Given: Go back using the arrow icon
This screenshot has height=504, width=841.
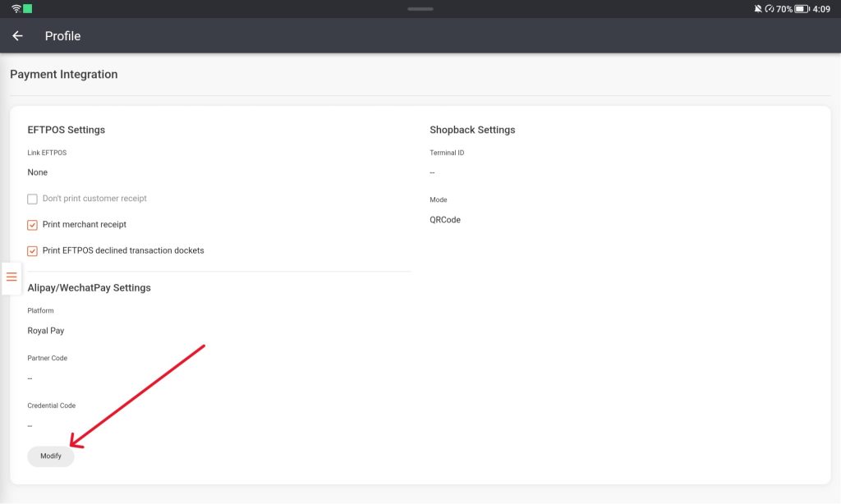Looking at the screenshot, I should pyautogui.click(x=18, y=36).
